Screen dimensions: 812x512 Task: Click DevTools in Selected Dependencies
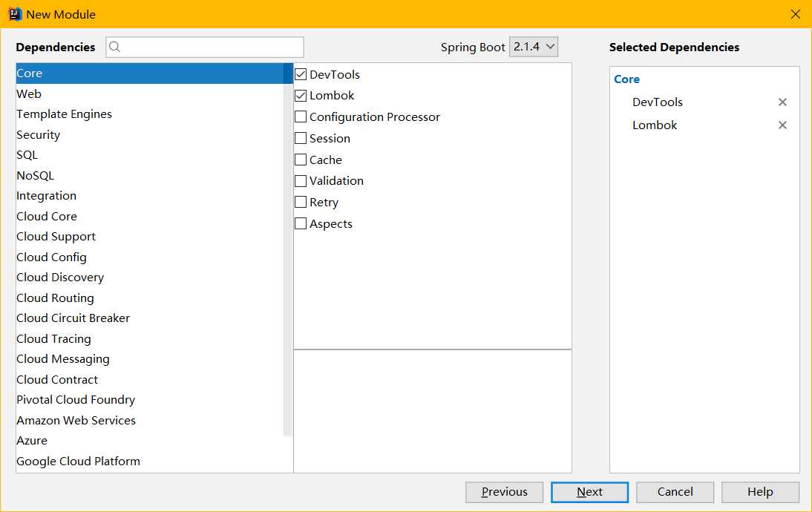pos(657,102)
